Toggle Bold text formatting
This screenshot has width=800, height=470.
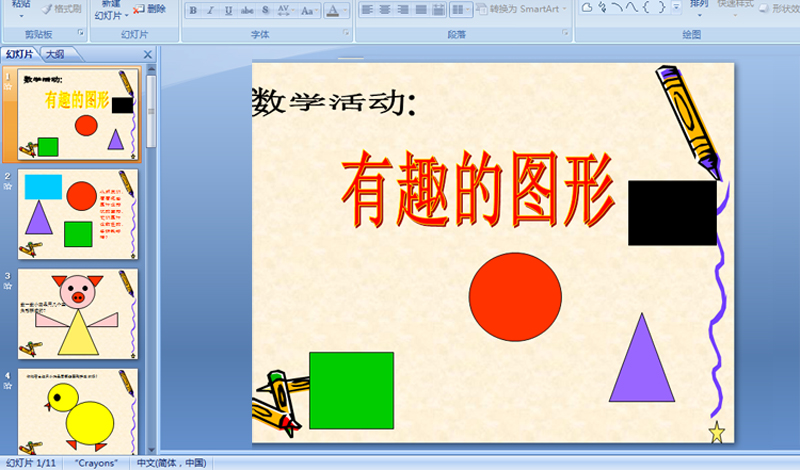[194, 10]
